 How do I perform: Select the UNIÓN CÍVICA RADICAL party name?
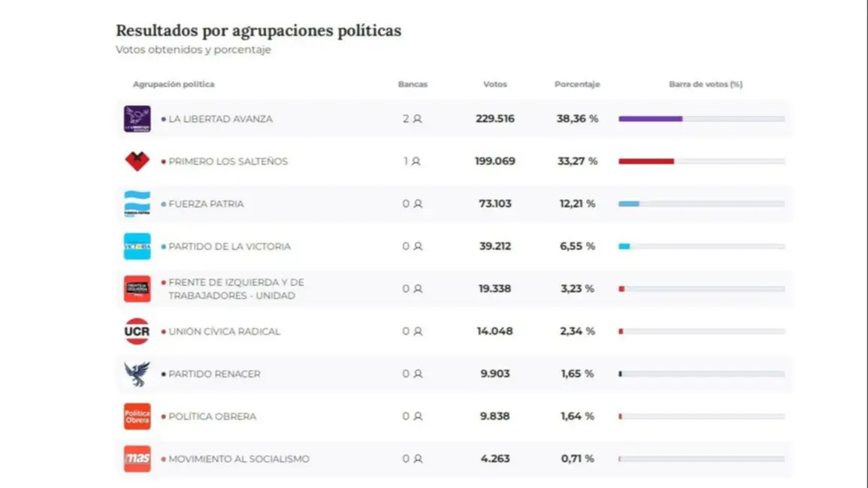pyautogui.click(x=224, y=331)
